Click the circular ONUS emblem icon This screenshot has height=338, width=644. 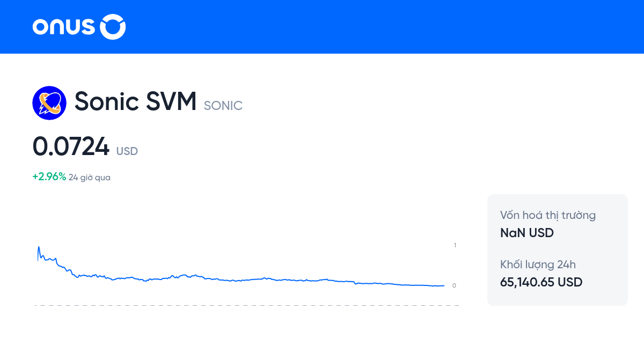113,27
